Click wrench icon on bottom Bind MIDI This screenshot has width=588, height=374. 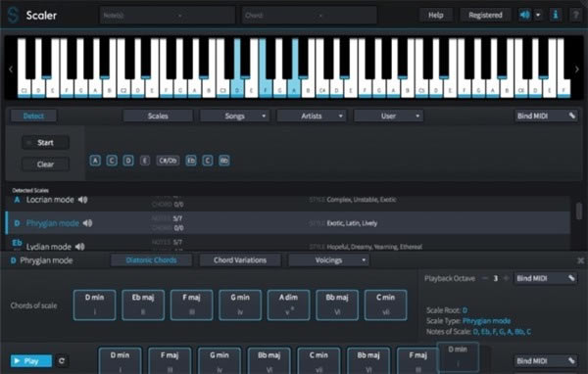pyautogui.click(x=571, y=361)
